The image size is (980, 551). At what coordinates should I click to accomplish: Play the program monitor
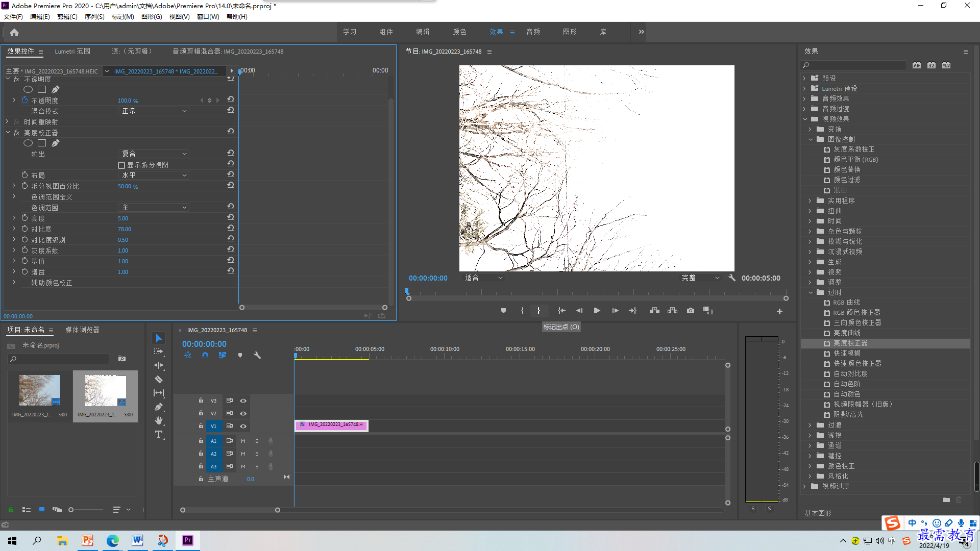pyautogui.click(x=597, y=310)
